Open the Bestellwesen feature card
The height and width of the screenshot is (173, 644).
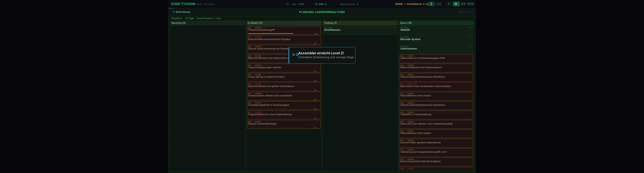pos(360,31)
